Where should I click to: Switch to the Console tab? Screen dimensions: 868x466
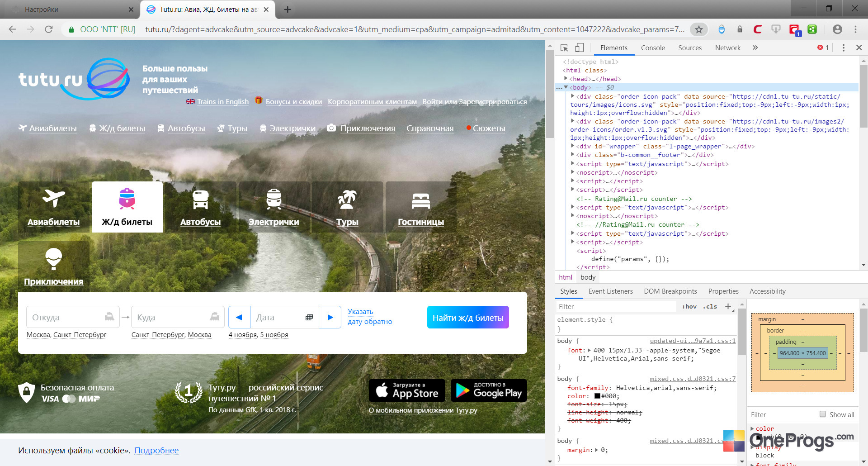click(x=653, y=48)
